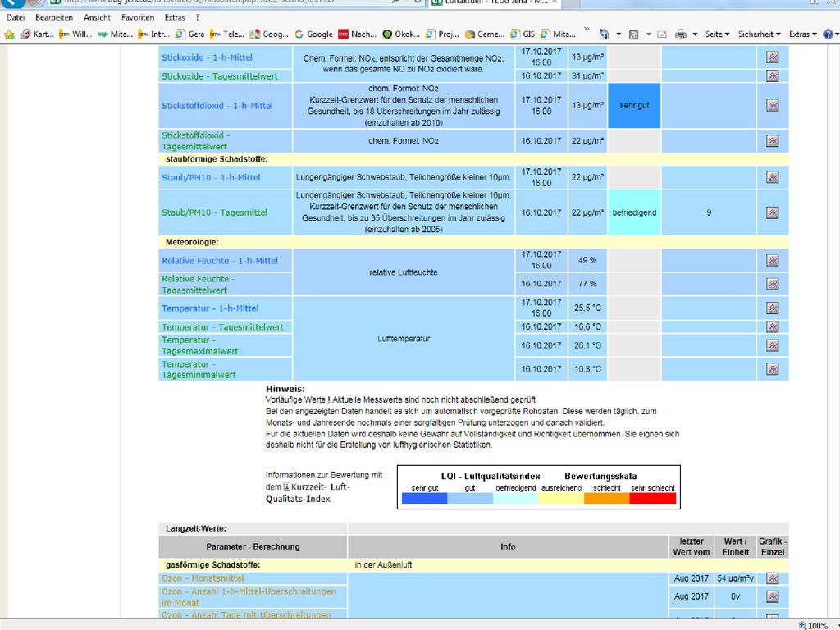Screen dimensions: 840x630
Task: Open chart icon for Ozon Monatsmittel row
Action: (772, 578)
